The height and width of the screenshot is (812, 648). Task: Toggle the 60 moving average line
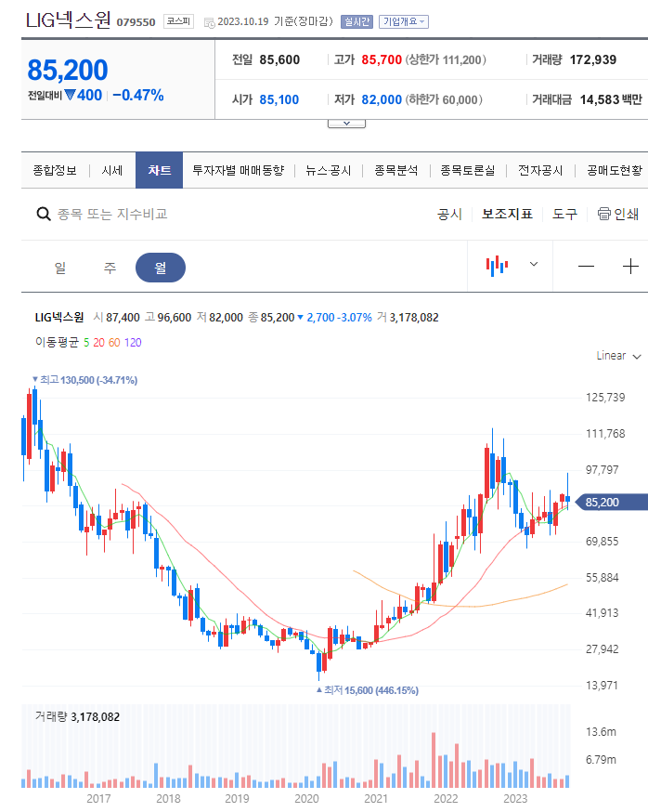[x=114, y=342]
